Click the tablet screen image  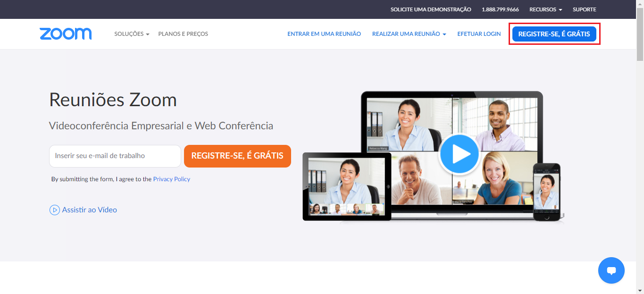coord(347,186)
